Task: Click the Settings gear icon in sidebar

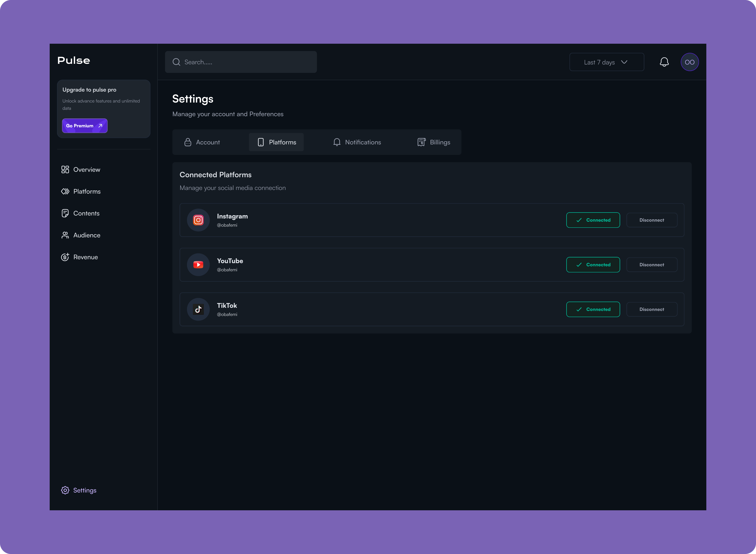Action: coord(65,490)
